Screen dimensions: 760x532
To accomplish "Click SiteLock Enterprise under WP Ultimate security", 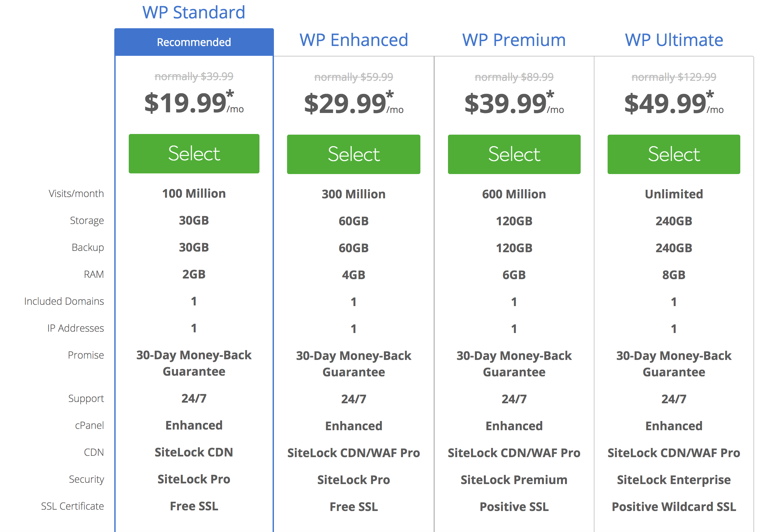I will click(673, 479).
